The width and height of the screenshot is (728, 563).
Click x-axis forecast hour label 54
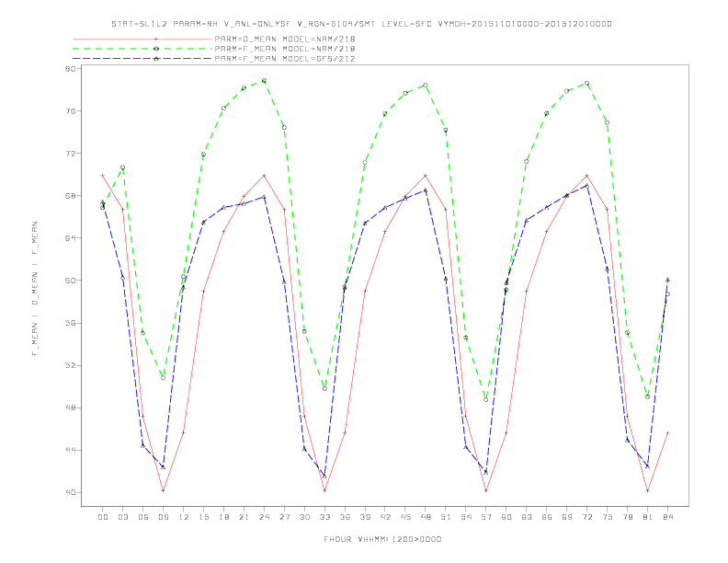[x=466, y=517]
